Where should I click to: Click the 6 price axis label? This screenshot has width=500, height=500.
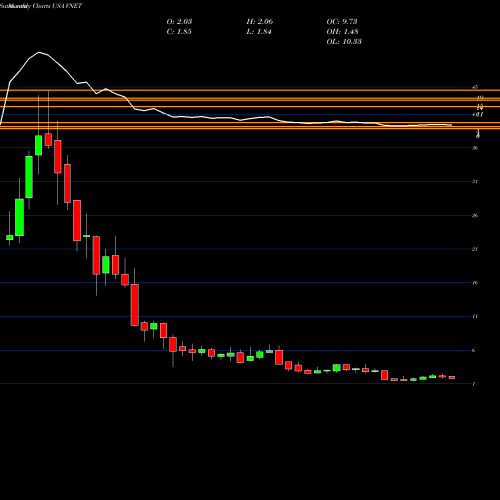point(474,350)
